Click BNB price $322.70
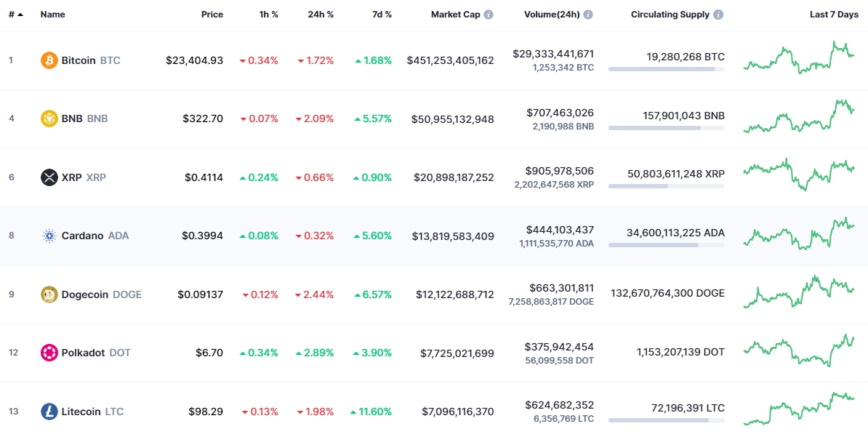Image resolution: width=868 pixels, height=437 pixels. (x=203, y=119)
